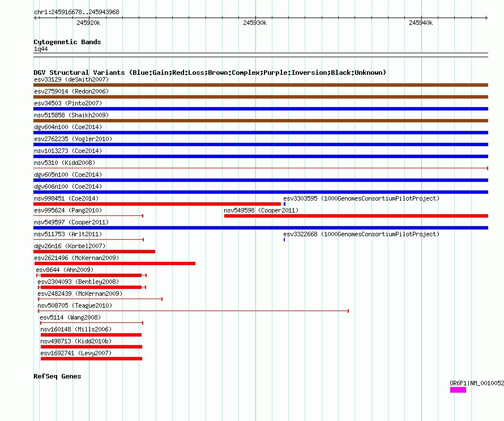Click the DGV Structural Variants track title
The height and width of the screenshot is (421, 504).
coord(210,73)
